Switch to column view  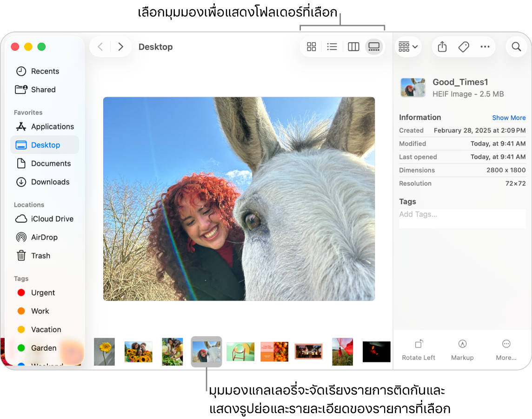353,46
